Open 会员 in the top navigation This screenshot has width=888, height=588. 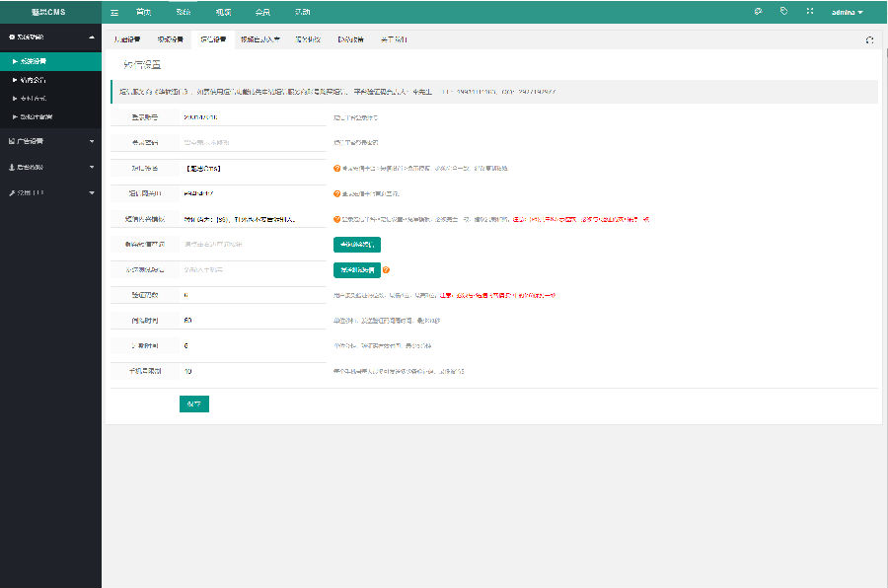click(262, 12)
